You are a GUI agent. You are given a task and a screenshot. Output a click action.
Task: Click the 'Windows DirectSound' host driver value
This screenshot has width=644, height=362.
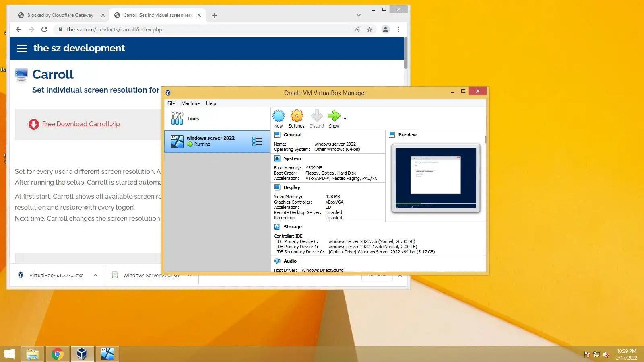(322, 270)
